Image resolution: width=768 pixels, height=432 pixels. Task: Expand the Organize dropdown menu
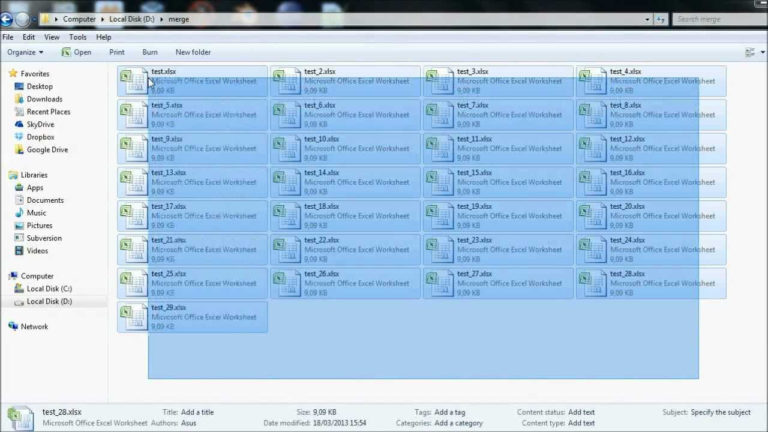tap(25, 52)
